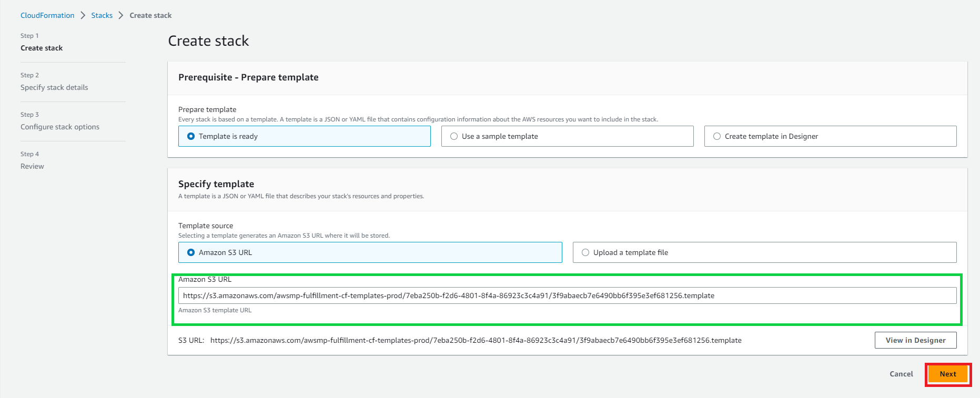The height and width of the screenshot is (398, 980).
Task: Click the 'Template source' label
Action: (x=206, y=226)
